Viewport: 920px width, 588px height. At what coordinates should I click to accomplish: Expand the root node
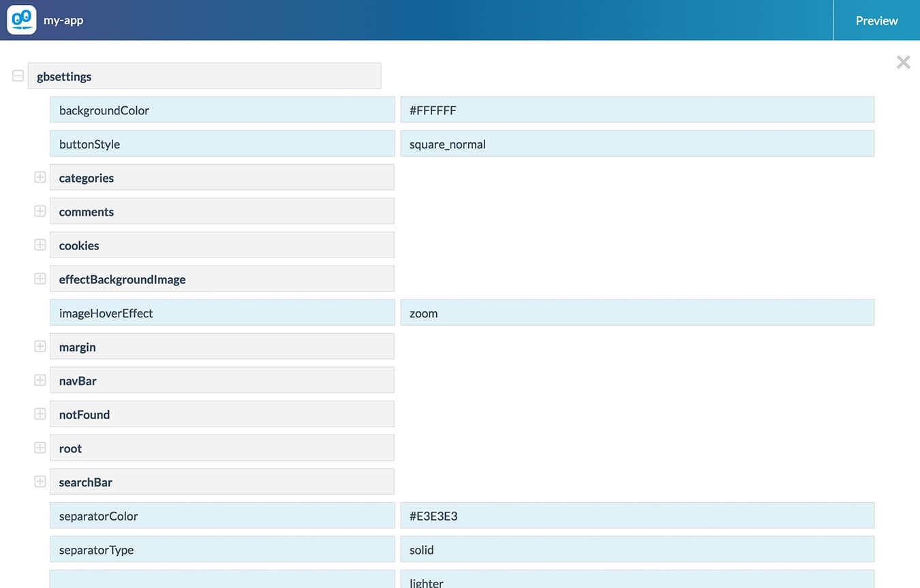(x=40, y=448)
